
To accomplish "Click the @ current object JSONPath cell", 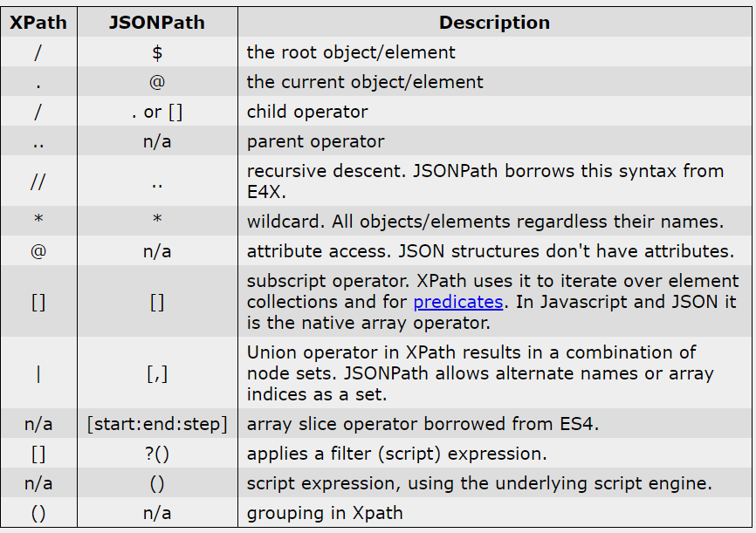I will point(157,82).
